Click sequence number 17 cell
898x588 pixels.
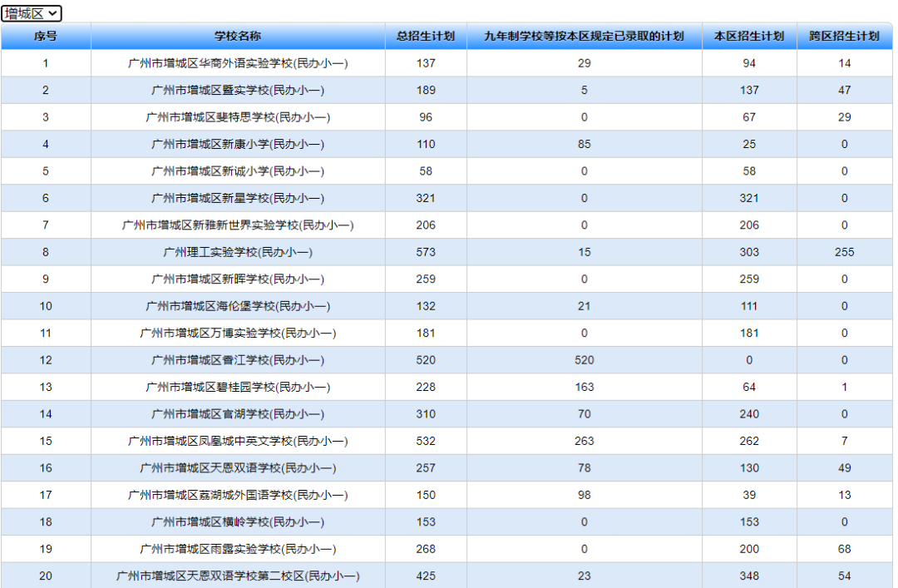46,495
